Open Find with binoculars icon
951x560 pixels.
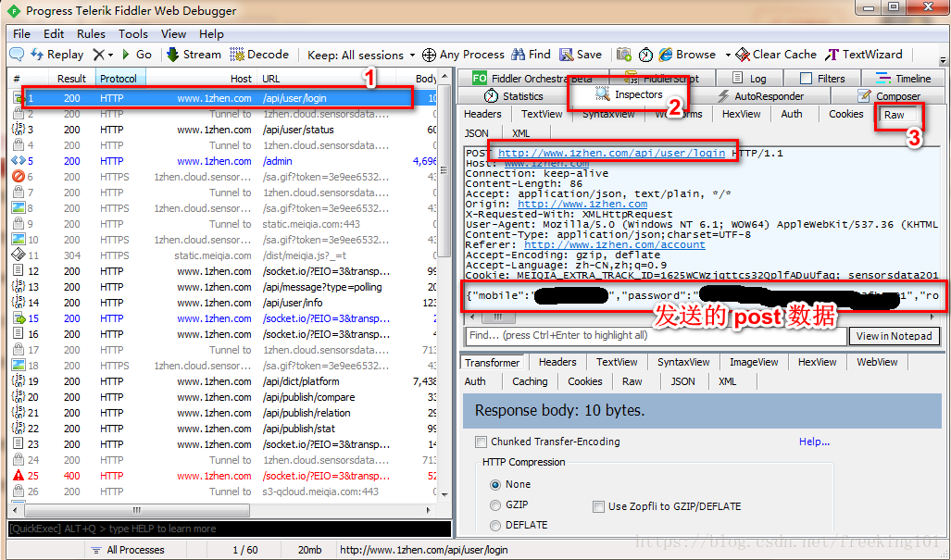[531, 55]
